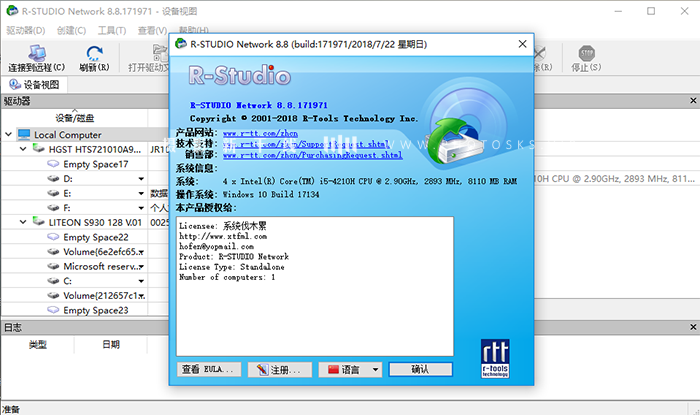Image resolution: width=700 pixels, height=415 pixels.
Task: Select the Empty Space22 row text
Action: click(96, 237)
